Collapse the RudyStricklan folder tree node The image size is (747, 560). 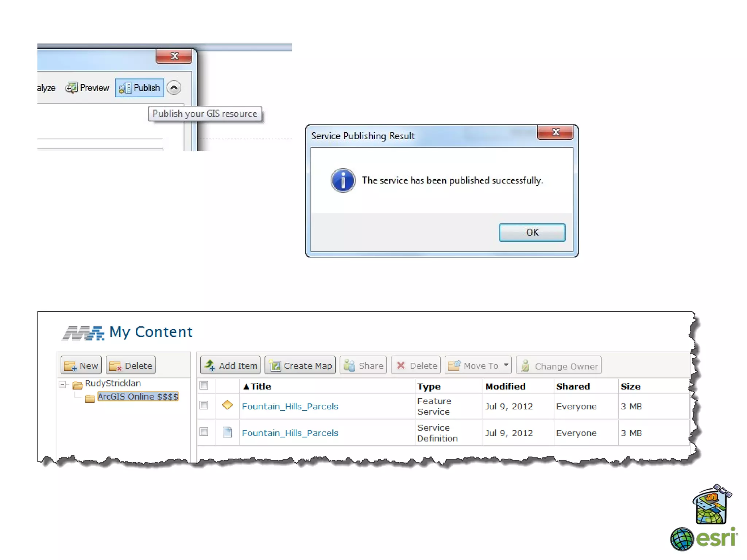pyautogui.click(x=62, y=384)
